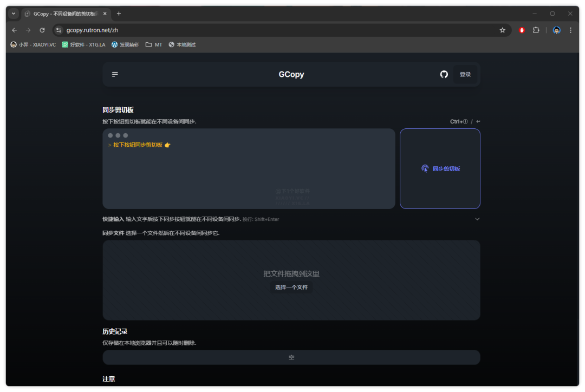Click the 同步剪切板 section heading
585x392 pixels.
118,110
